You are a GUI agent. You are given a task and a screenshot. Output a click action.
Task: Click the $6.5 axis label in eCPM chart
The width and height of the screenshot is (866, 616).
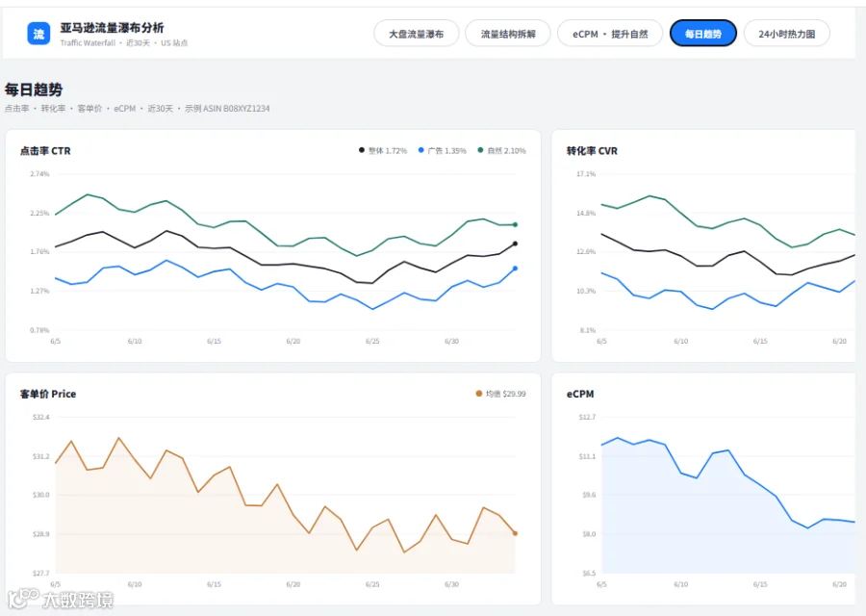click(x=589, y=573)
